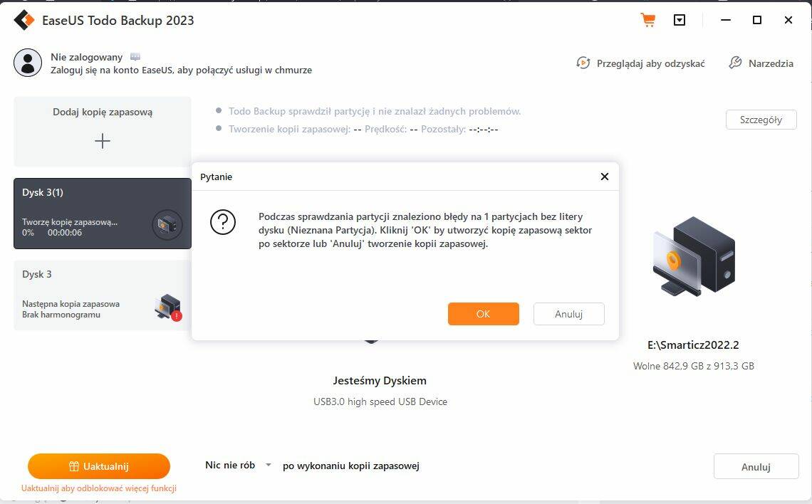Click Zaloguj się na konto EaseUS text
The height and width of the screenshot is (504, 812).
point(181,70)
